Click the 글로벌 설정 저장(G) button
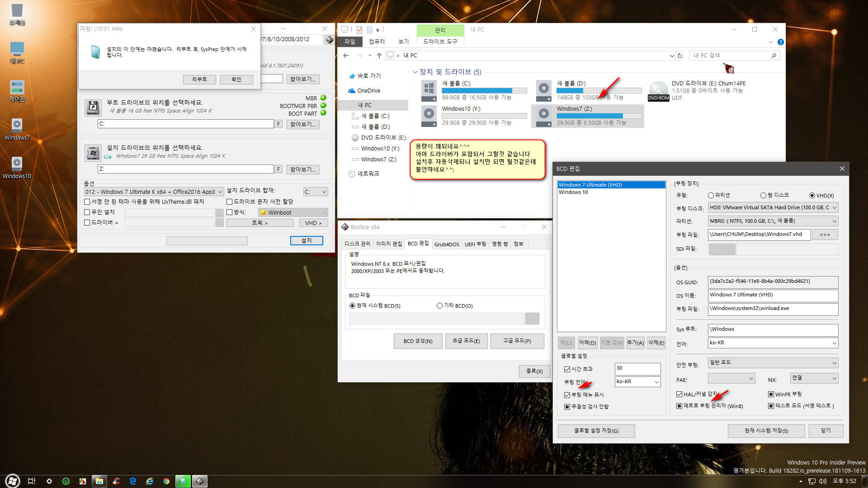Image resolution: width=868 pixels, height=488 pixels. (x=596, y=431)
